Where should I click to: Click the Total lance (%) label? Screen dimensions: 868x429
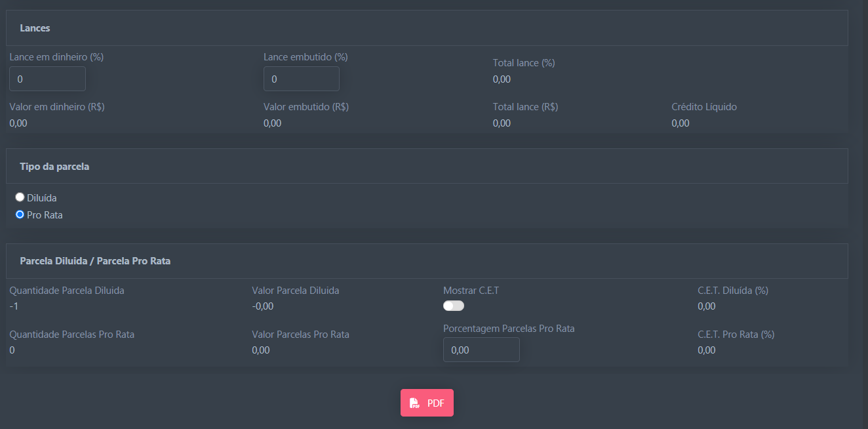[524, 63]
